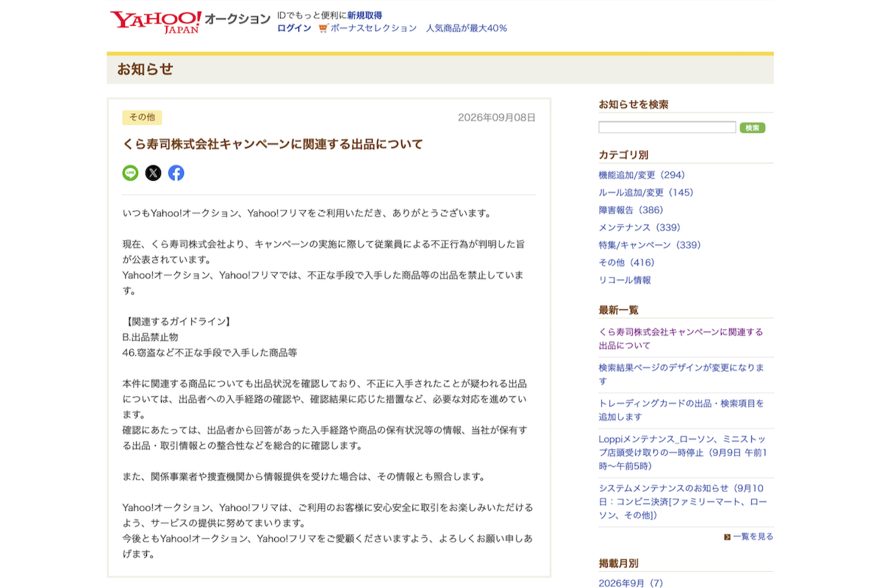Open ボーナスセレクション promotion link
This screenshot has height=588, width=882.
click(x=373, y=28)
